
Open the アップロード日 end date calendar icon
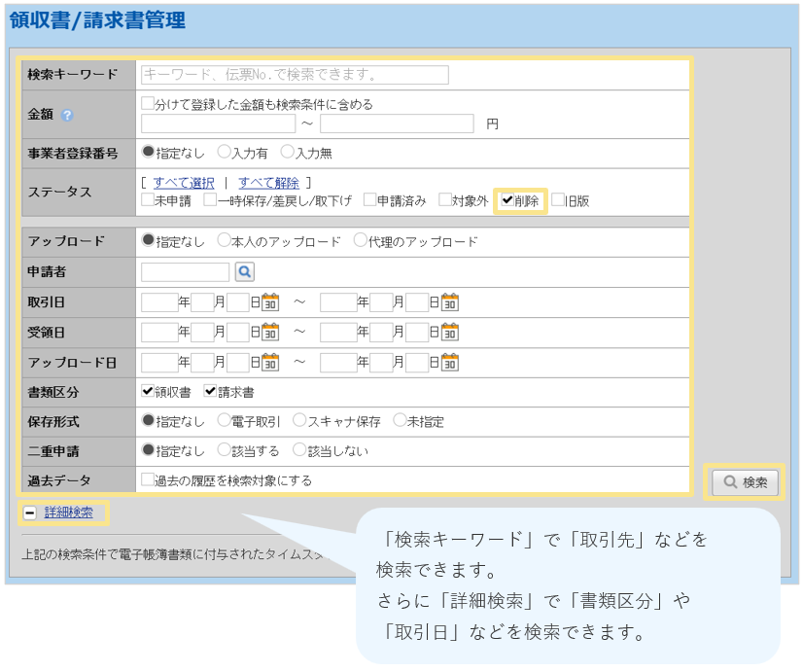[450, 363]
